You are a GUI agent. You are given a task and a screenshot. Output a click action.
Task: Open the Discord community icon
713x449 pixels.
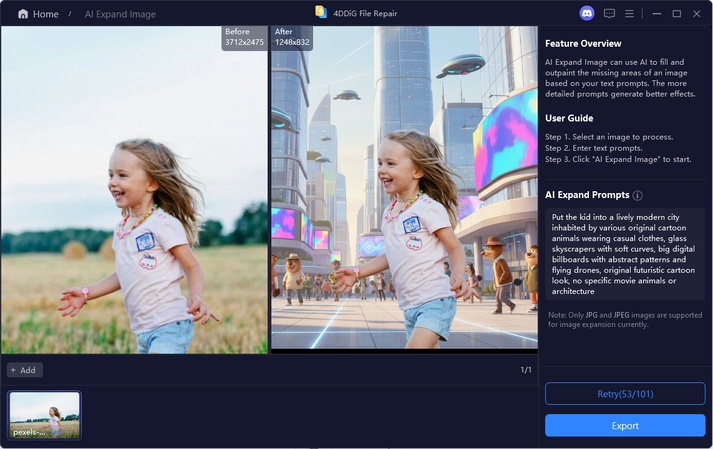[587, 14]
